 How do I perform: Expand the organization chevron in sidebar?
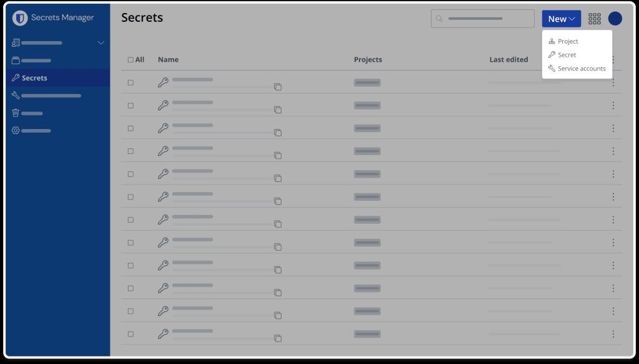click(x=101, y=43)
